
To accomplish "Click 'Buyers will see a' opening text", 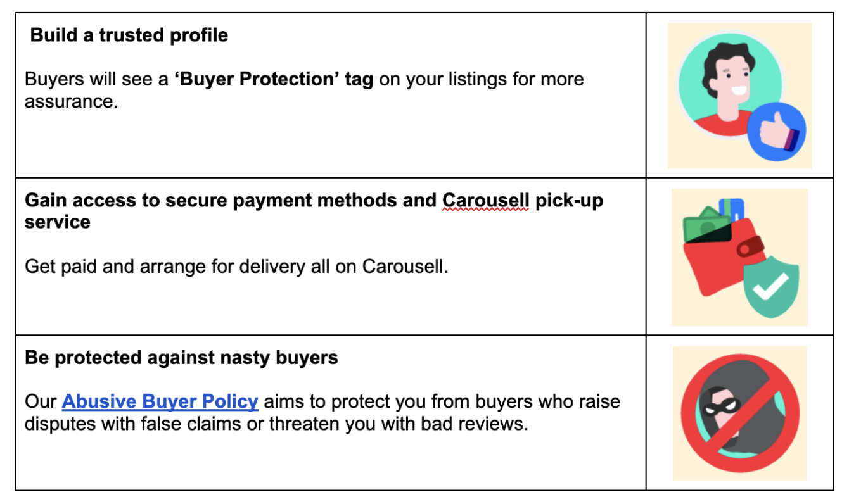I will point(96,79).
